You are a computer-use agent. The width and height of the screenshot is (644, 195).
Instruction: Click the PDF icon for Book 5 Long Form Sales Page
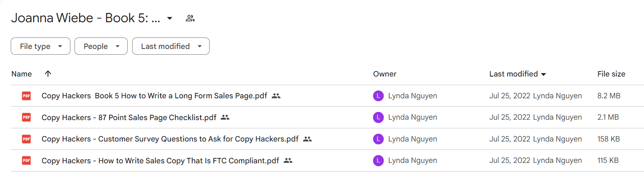click(x=26, y=96)
